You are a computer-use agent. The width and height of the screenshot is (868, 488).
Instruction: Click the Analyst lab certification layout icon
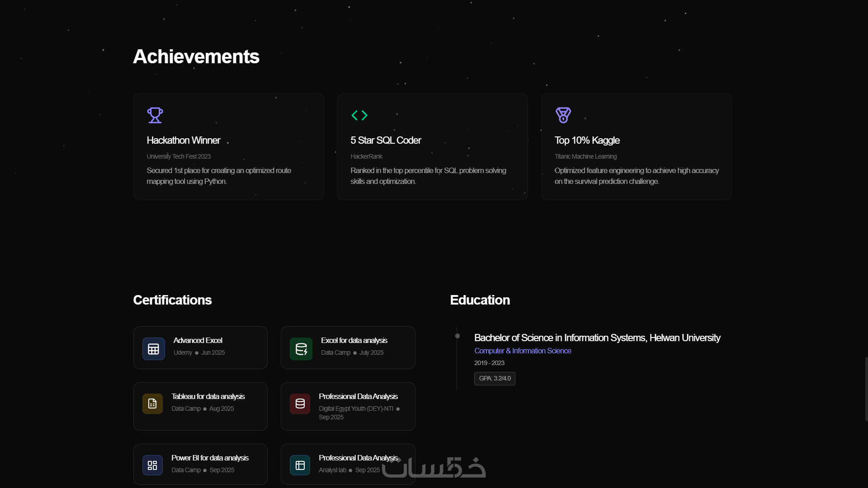pos(300,465)
